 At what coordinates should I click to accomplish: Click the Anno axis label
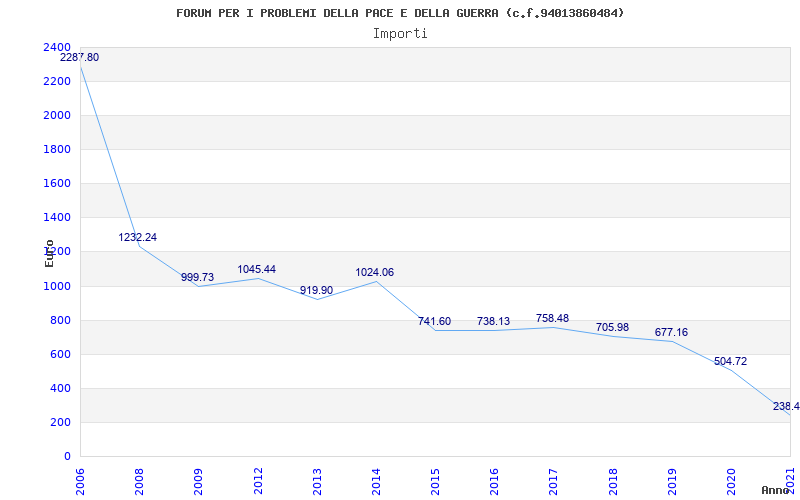point(776,490)
